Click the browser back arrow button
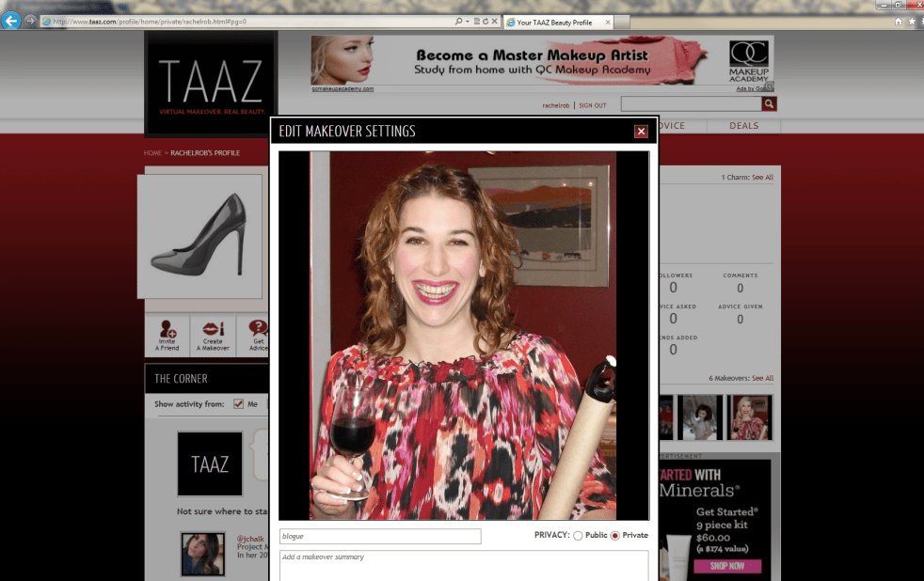This screenshot has height=581, width=924. tap(11, 21)
